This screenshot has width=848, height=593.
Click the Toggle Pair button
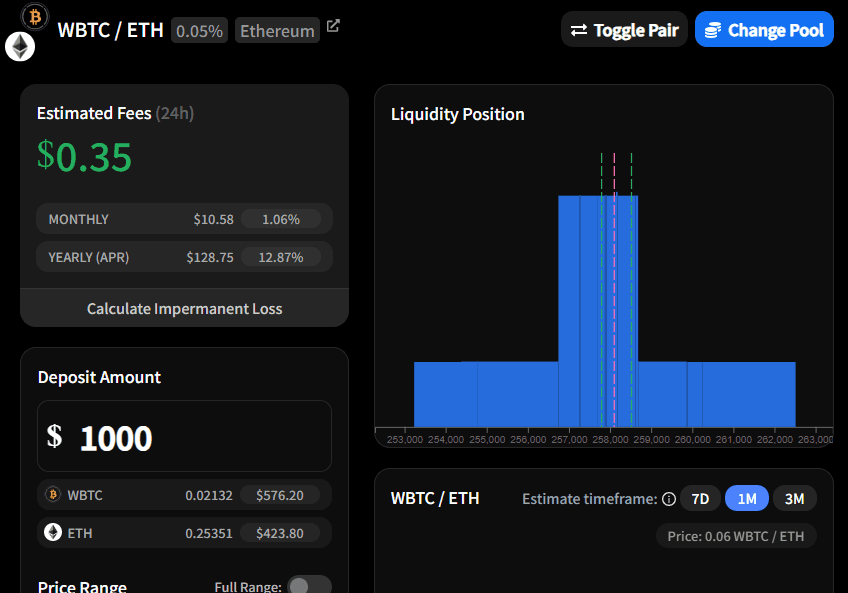coord(624,29)
